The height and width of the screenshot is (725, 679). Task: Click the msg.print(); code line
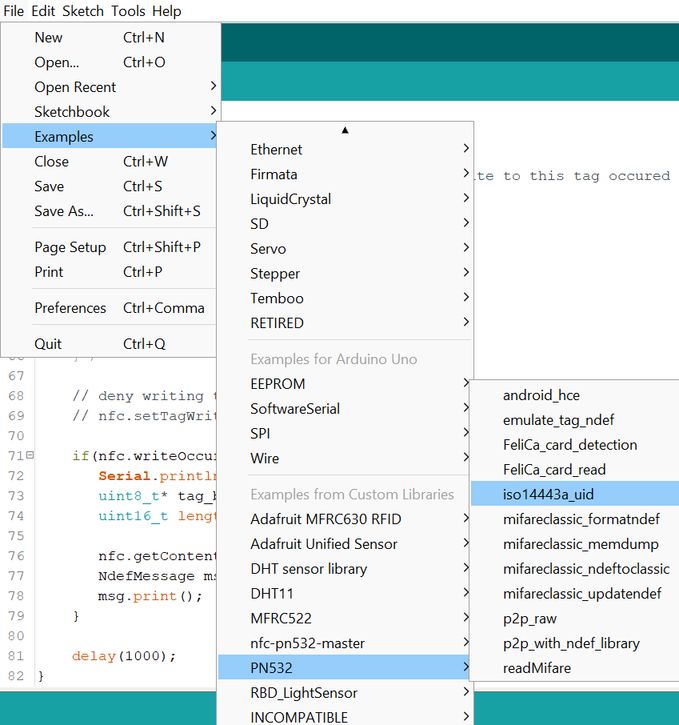point(150,596)
